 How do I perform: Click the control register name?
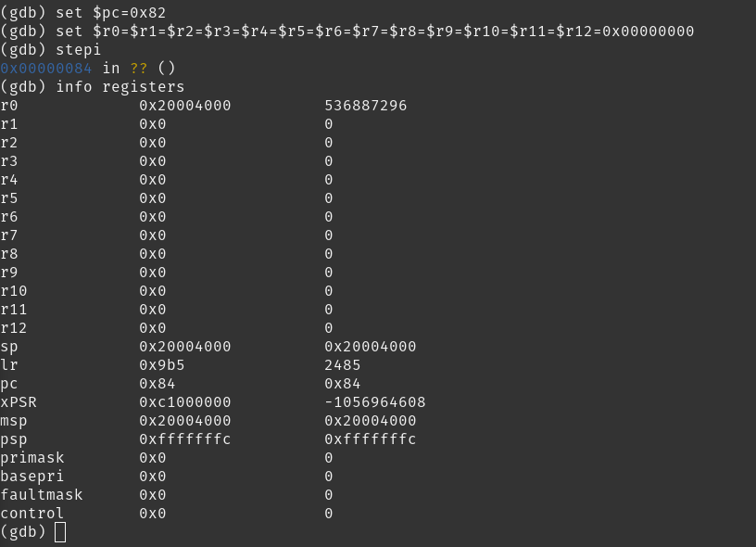tap(32, 514)
